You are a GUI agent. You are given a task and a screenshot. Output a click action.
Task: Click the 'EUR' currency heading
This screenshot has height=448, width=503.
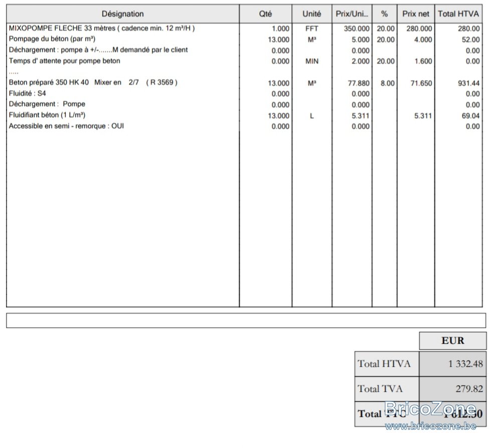tap(453, 340)
